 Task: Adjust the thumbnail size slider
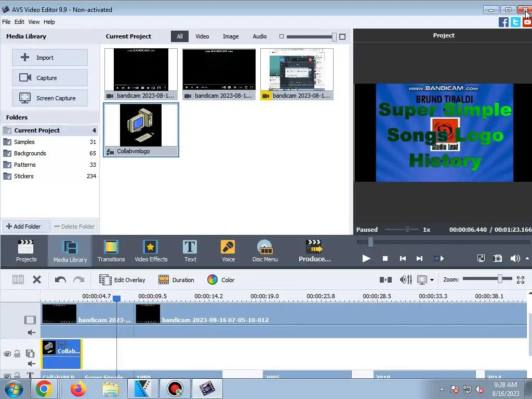point(334,37)
